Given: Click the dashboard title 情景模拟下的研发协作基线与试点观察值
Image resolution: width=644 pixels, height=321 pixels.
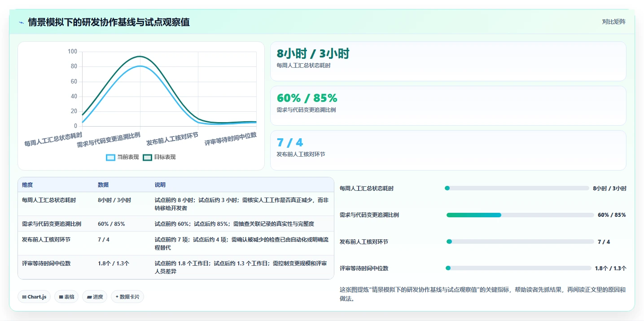Looking at the screenshot, I should 109,22.
